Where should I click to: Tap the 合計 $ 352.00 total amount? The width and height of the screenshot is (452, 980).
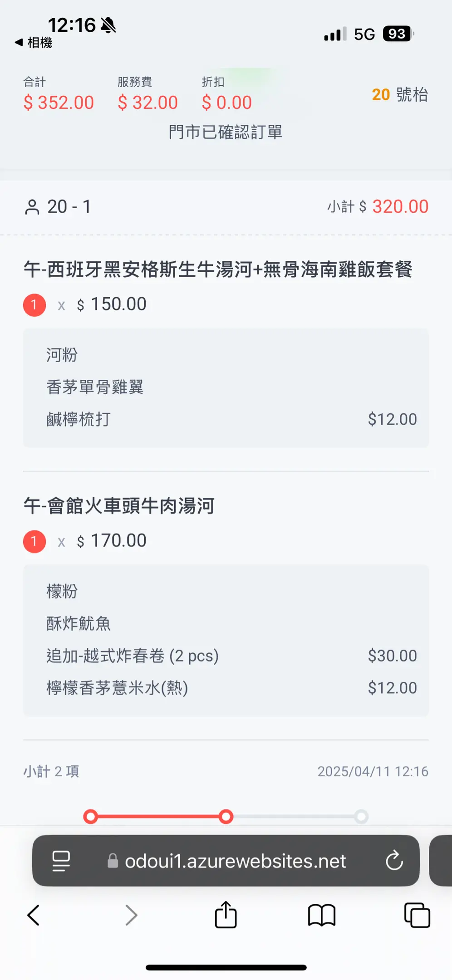click(x=59, y=103)
